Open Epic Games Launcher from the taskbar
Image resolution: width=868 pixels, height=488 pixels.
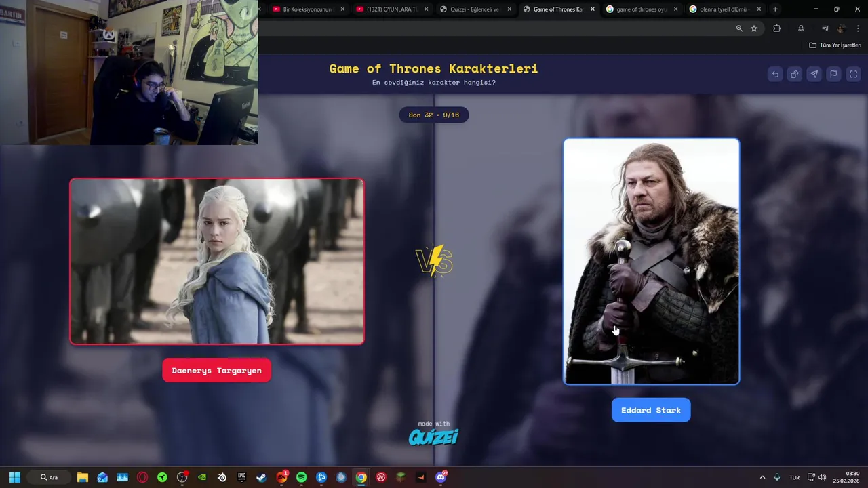point(241,477)
